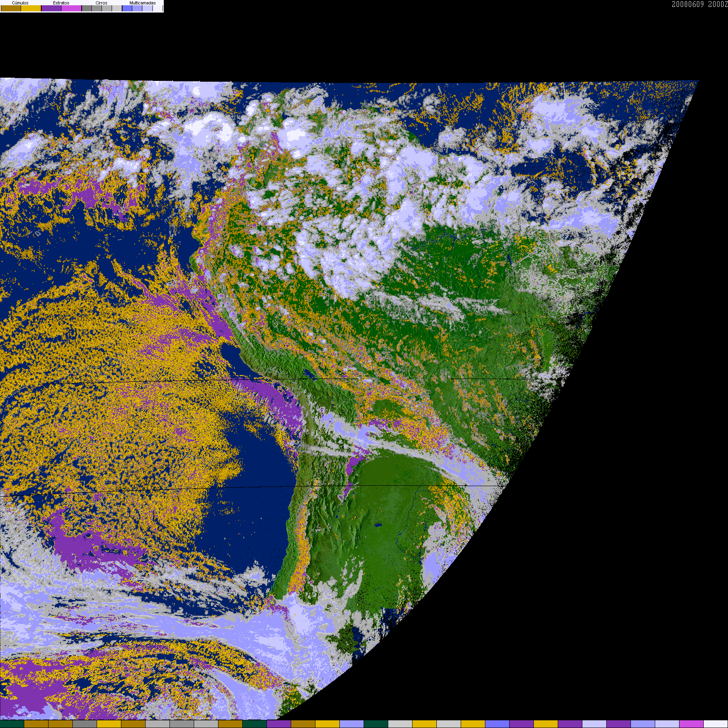This screenshot has height=728, width=728.
Task: Select the saturated blue Multicamadas legend swatch
Action: coord(127,8)
